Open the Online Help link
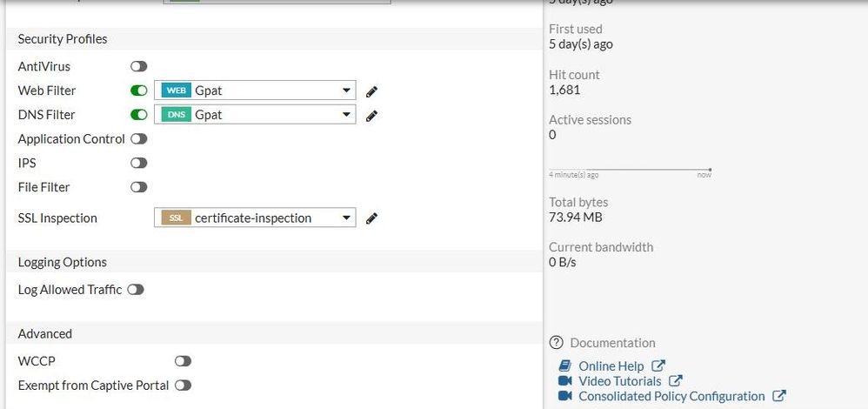Image resolution: width=868 pixels, height=409 pixels. pos(611,366)
